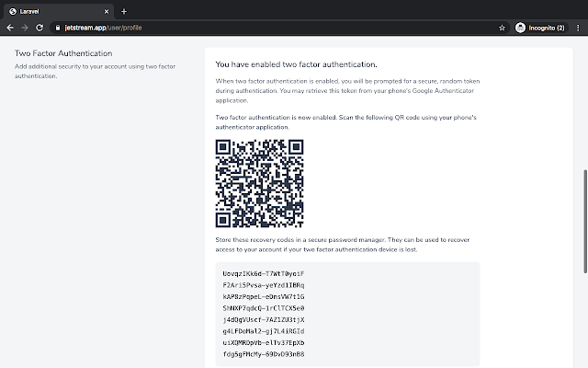Focus the address bar showing jetstream.app/user/profile
This screenshot has height=368, width=588.
[277, 28]
